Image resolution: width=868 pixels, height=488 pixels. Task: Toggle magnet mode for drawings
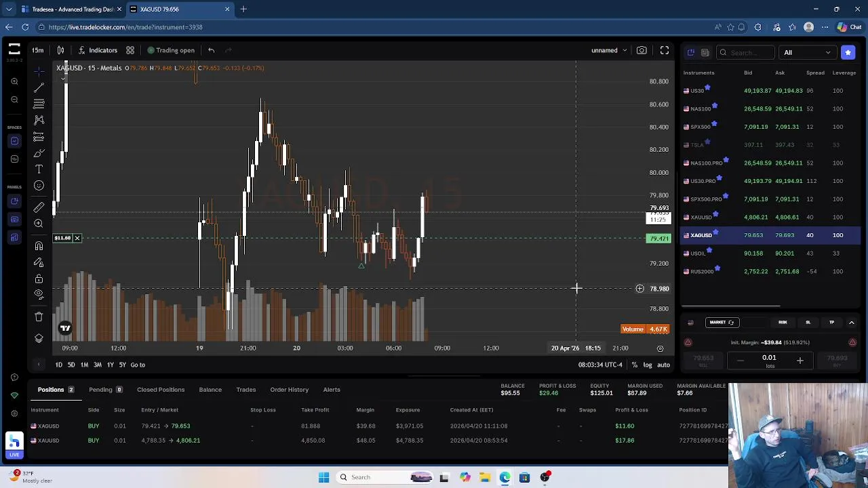[39, 246]
